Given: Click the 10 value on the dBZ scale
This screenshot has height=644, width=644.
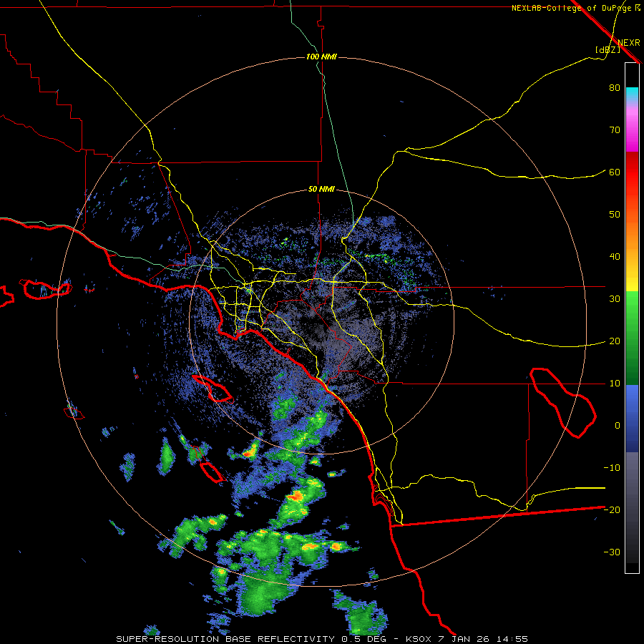Looking at the screenshot, I should [615, 384].
